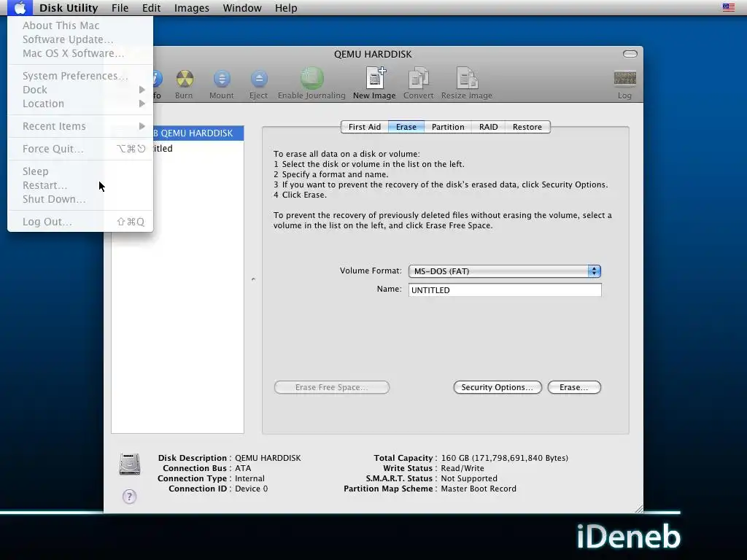
Task: Switch to the RAID tab
Action: (488, 127)
